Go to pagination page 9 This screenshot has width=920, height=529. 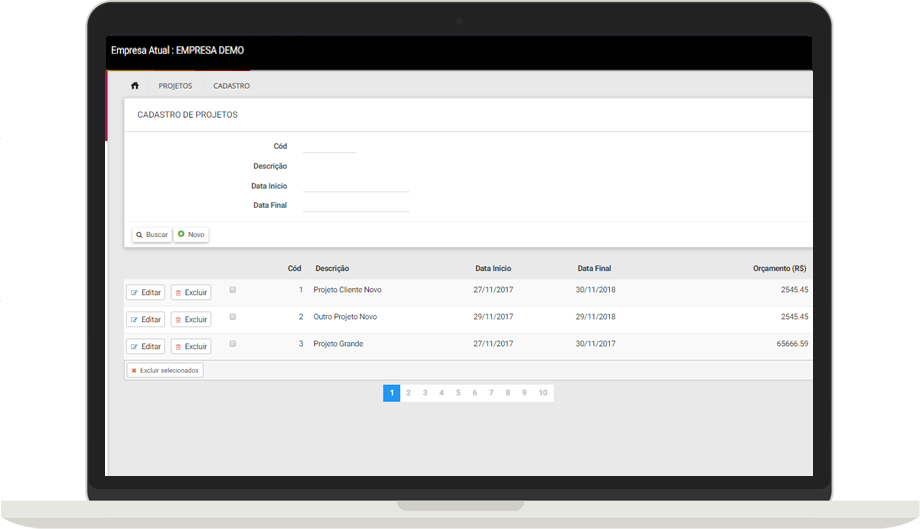click(524, 393)
